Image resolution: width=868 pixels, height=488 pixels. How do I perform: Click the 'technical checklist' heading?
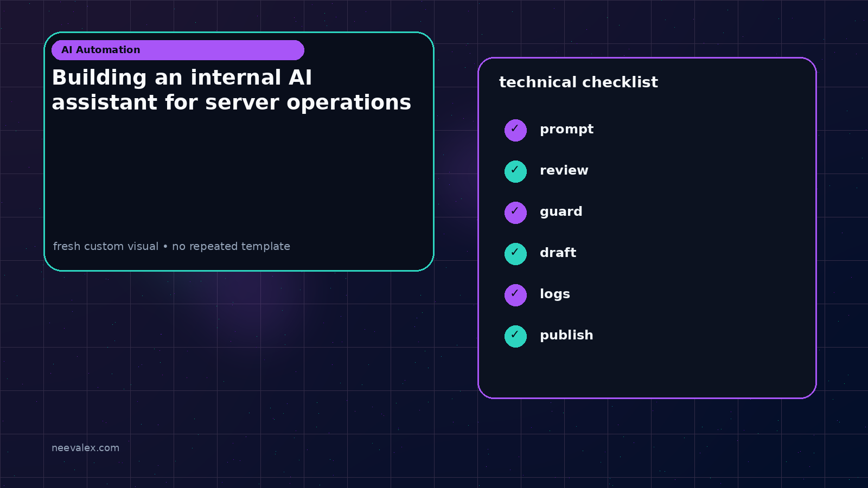tap(578, 82)
